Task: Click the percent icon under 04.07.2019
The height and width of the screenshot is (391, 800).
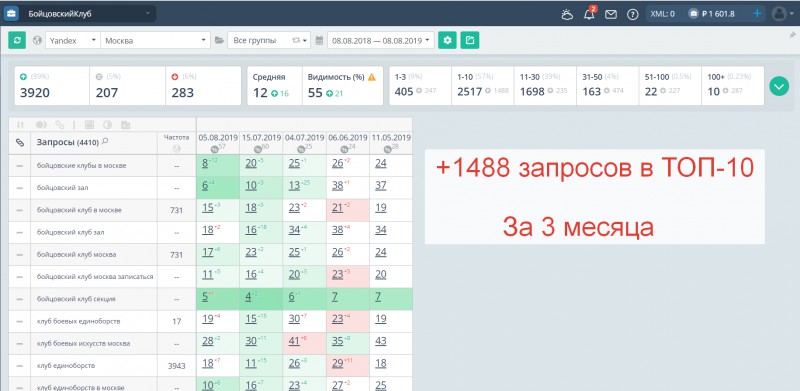Action: [x=302, y=149]
